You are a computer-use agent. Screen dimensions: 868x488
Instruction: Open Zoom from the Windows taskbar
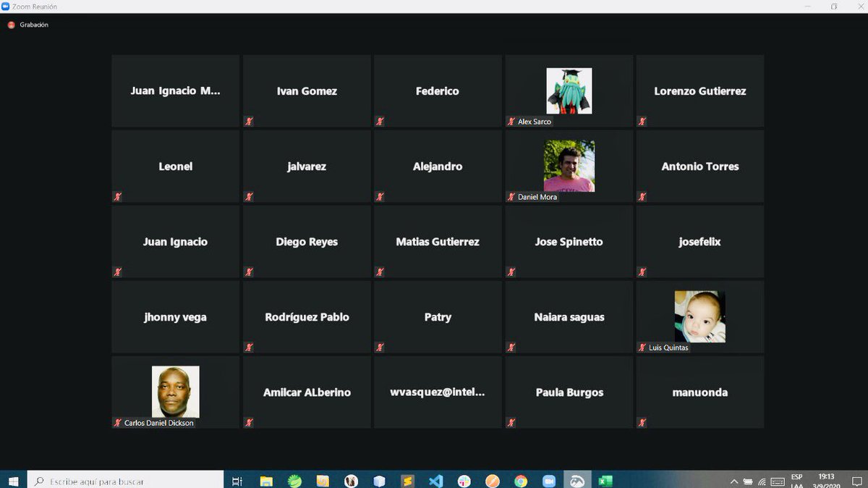[549, 481]
